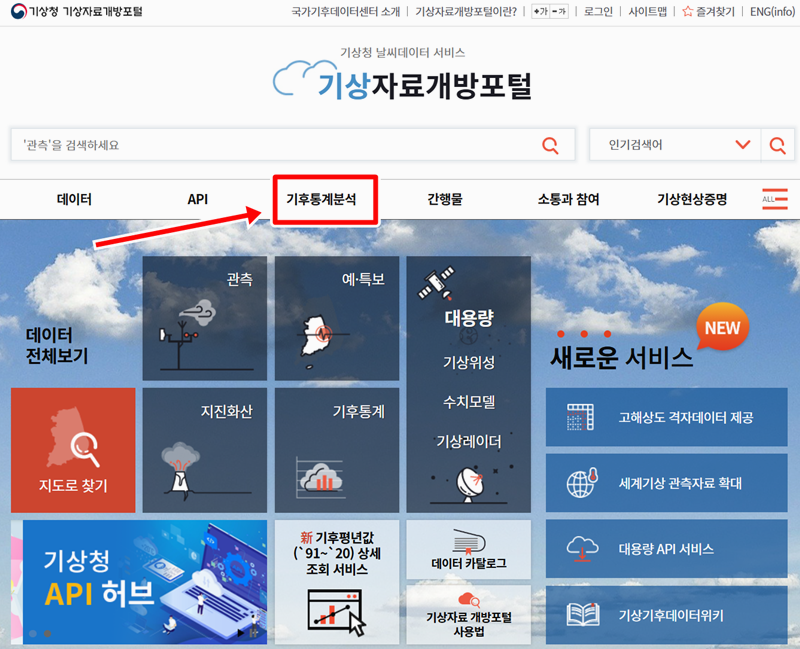
Task: Open the 인기검색어 dropdown
Action: tap(674, 145)
